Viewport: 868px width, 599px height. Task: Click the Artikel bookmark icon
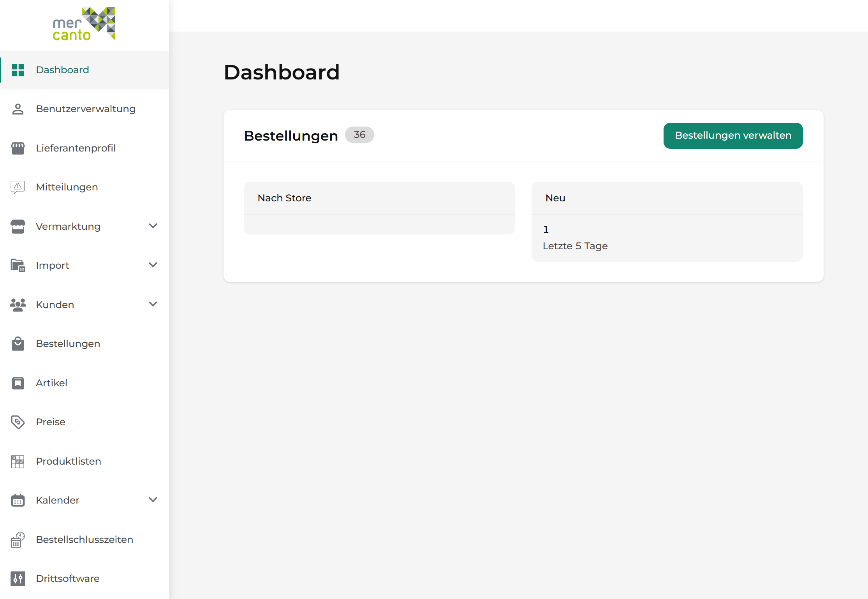18,383
